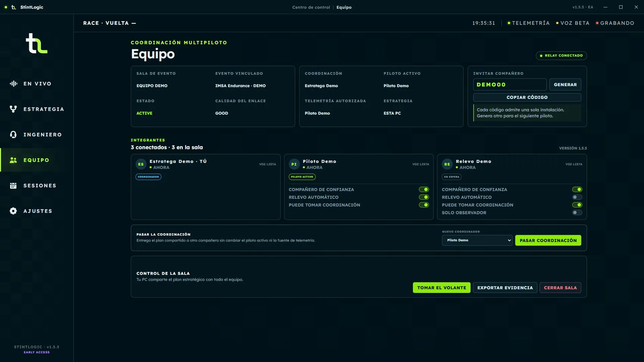Go to the Estrategia section
Screen dimensions: 644x362
point(37,109)
